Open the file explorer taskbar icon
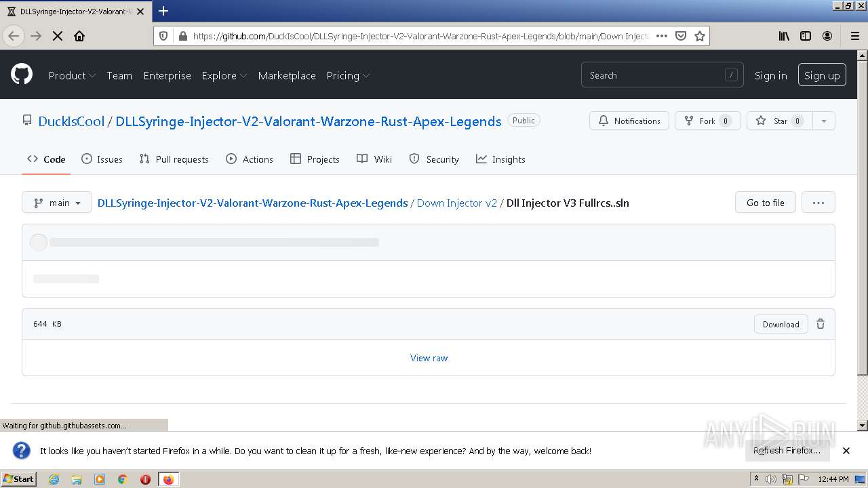The height and width of the screenshot is (488, 868). 77,479
